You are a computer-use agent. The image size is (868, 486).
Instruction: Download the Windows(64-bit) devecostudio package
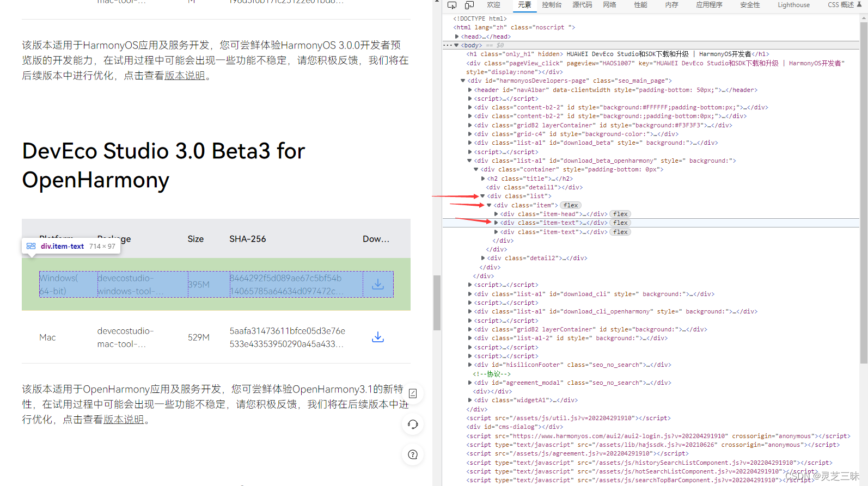tap(378, 285)
